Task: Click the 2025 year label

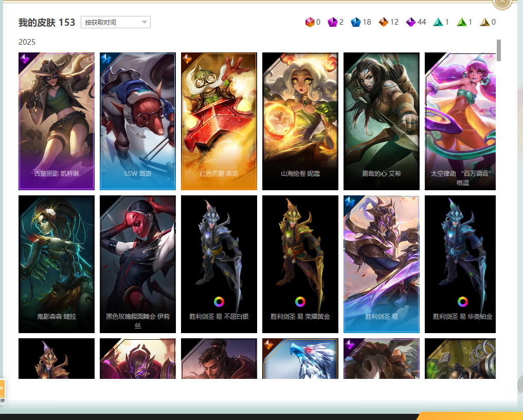Action: point(27,42)
